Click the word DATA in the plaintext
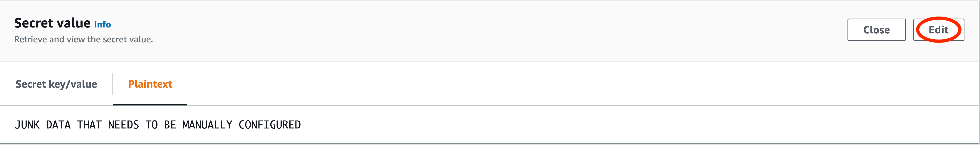 (58, 125)
